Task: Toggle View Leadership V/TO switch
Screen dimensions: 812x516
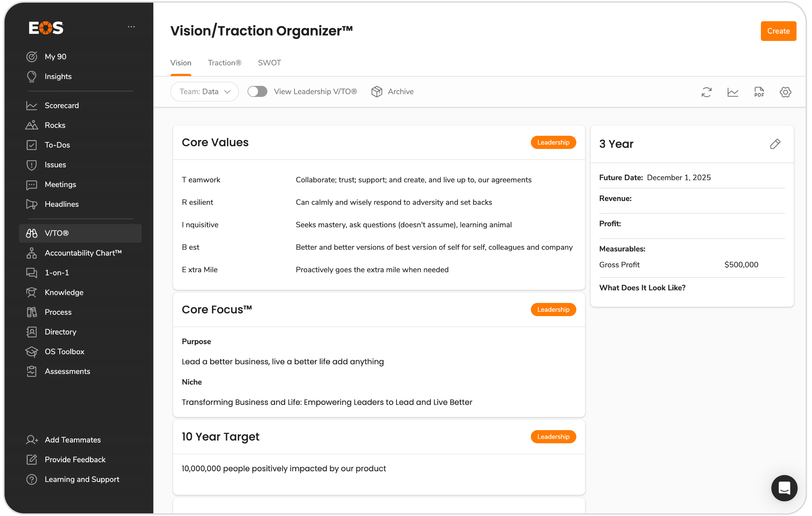Action: coord(257,92)
